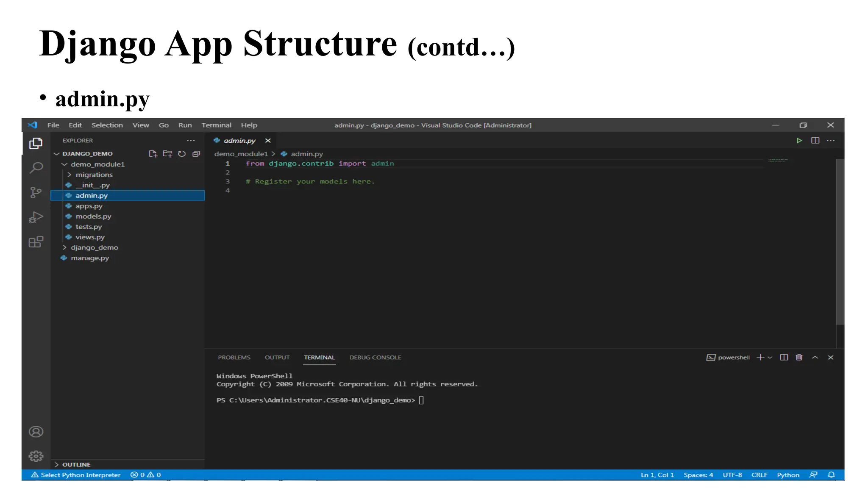Change encoding via UTF-8 status entry

[732, 475]
